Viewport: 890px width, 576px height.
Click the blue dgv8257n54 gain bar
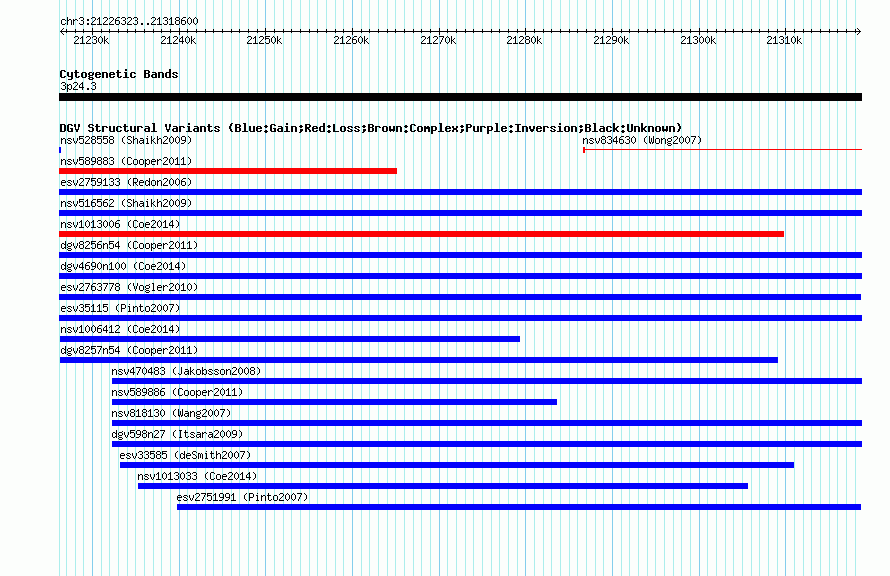(418, 360)
